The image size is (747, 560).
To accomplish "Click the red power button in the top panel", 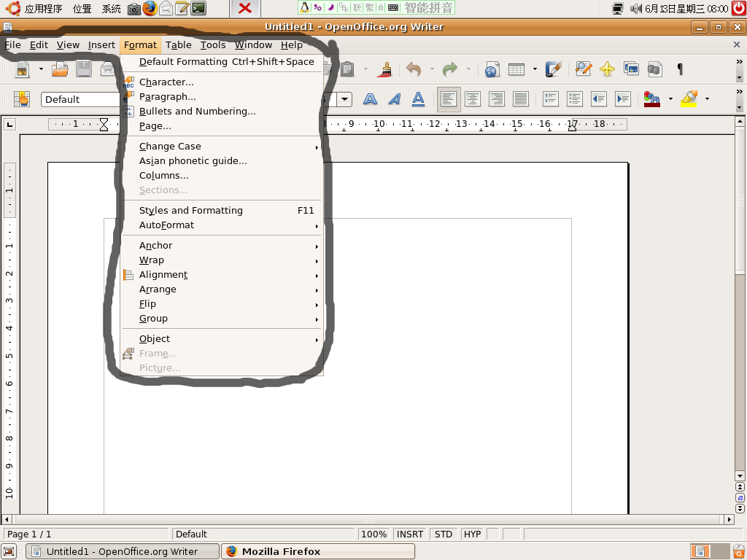I will coord(739,8).
